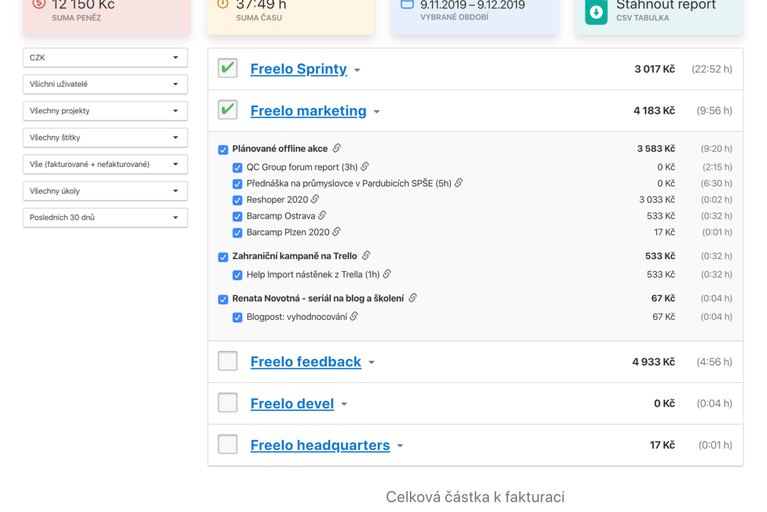
Task: Uncheck the Reshoper 2020 task checkbox
Action: [238, 200]
